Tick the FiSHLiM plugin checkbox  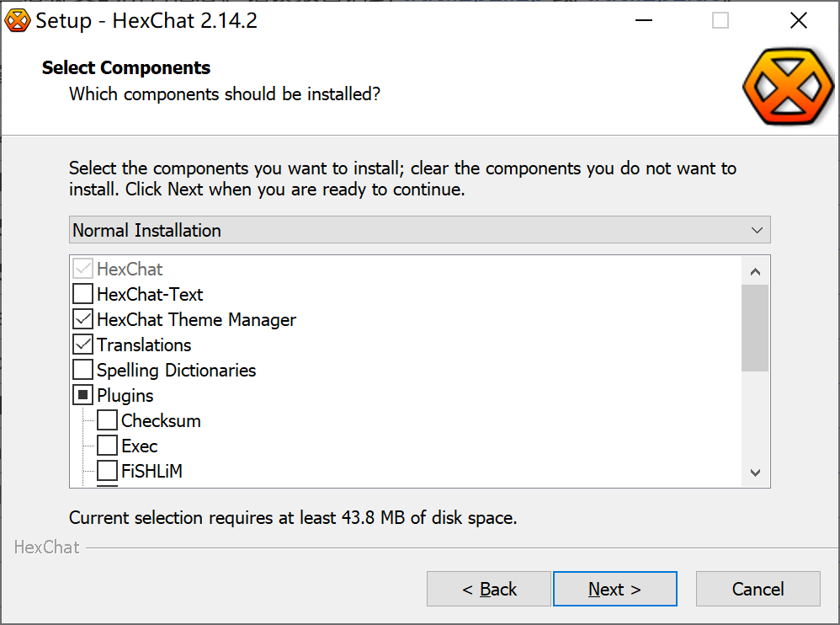[x=107, y=471]
